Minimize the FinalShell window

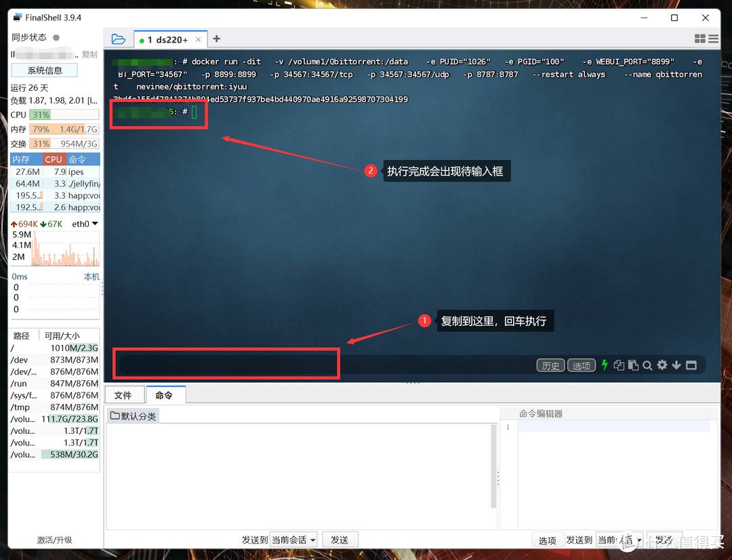645,18
